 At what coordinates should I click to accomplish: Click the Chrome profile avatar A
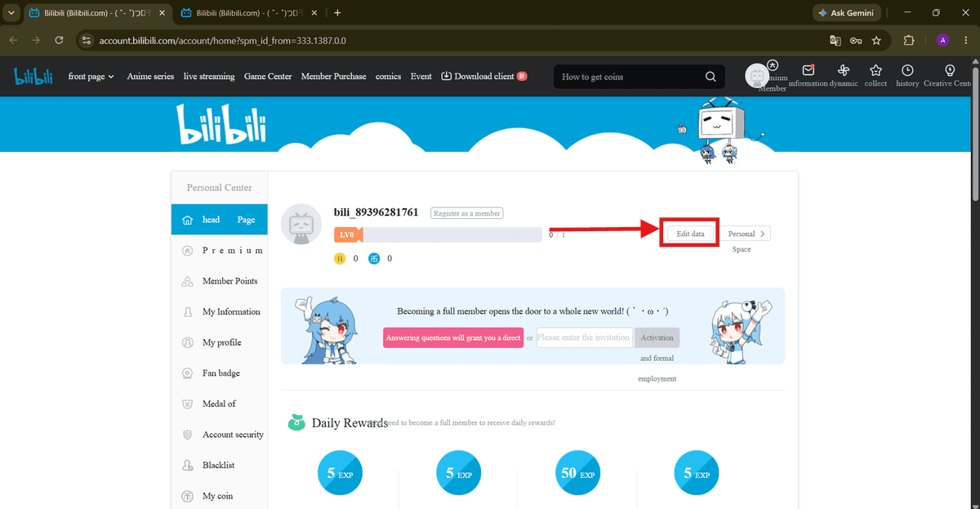(x=943, y=40)
